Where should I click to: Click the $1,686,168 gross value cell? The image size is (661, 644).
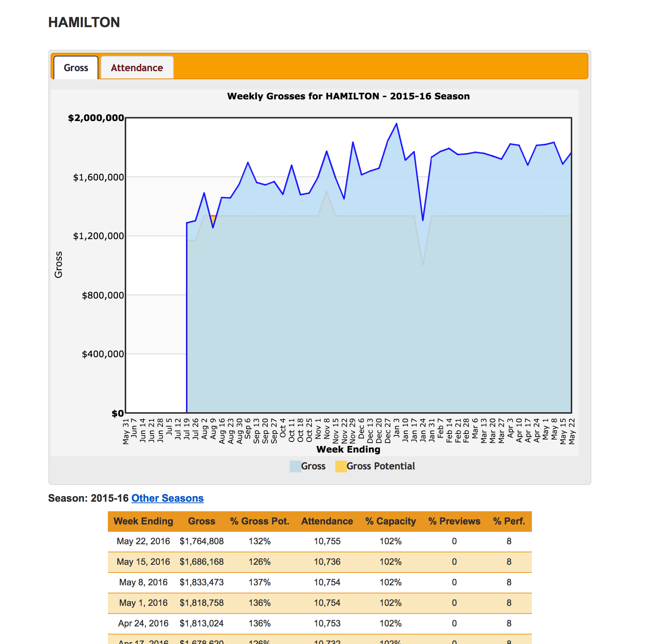coord(201,562)
